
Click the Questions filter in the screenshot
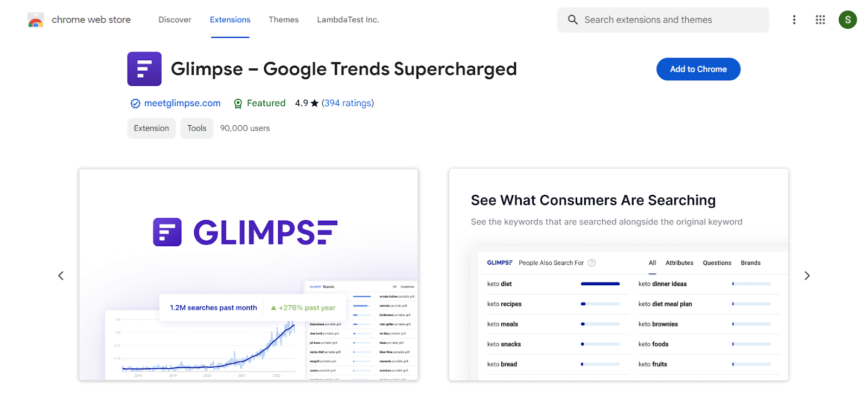pyautogui.click(x=717, y=262)
